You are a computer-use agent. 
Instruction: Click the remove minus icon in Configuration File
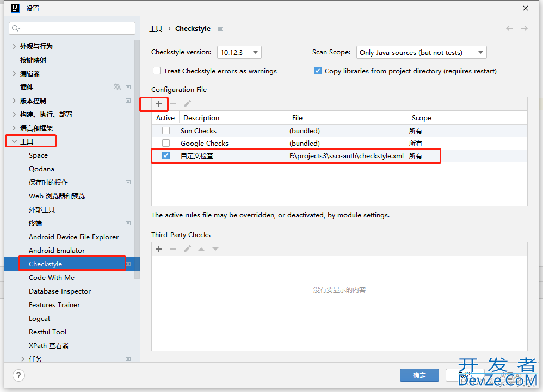(173, 104)
